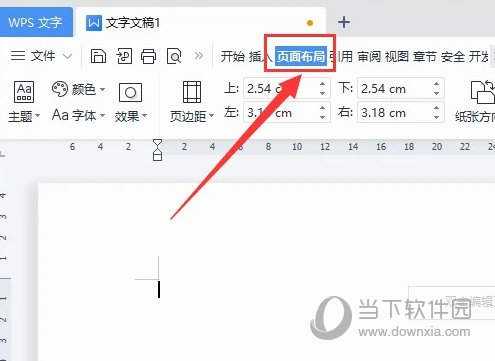Expand more quick access tools chevron
Screen dimensions: 495x361
click(x=199, y=56)
